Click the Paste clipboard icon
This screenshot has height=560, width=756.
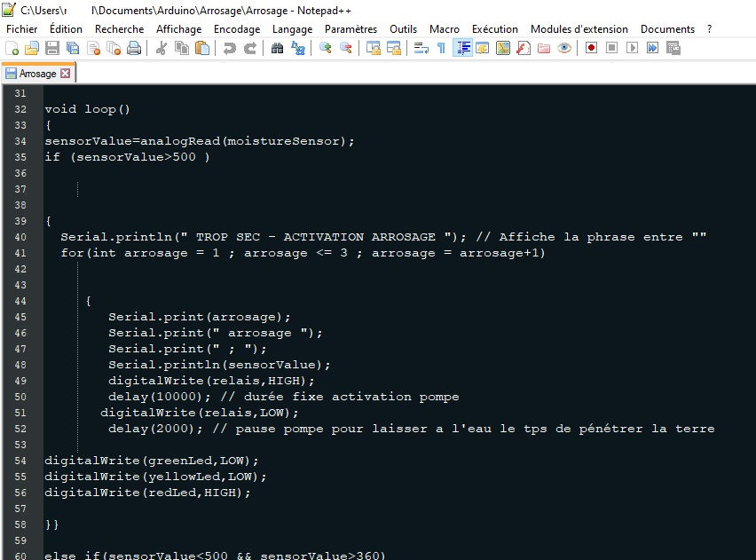pos(202,48)
